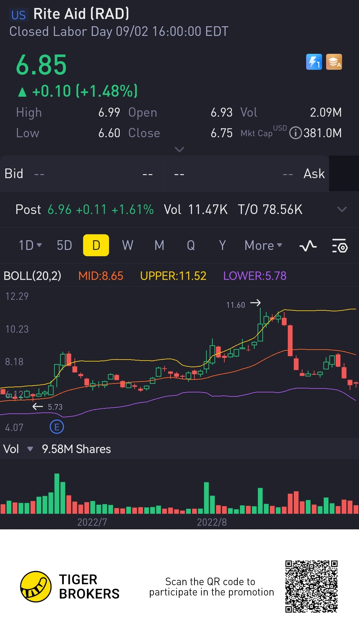
Task: Tap the 12.29 price axis label
Action: coord(17,296)
